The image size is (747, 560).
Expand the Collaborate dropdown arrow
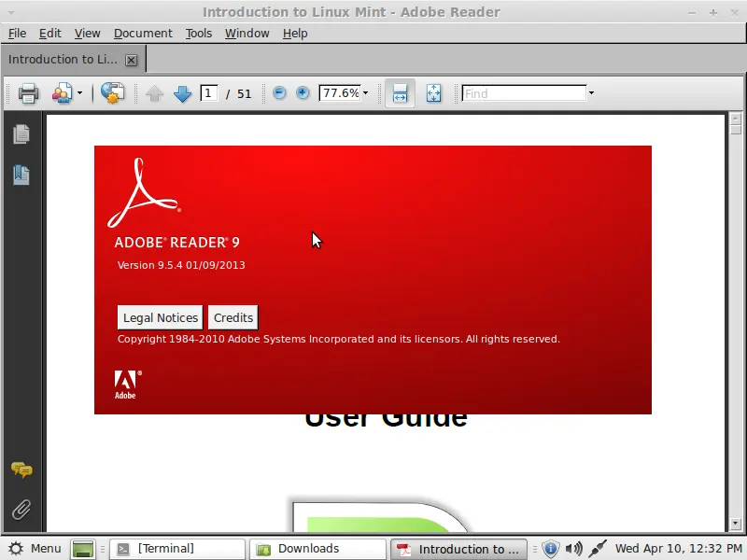(x=80, y=93)
